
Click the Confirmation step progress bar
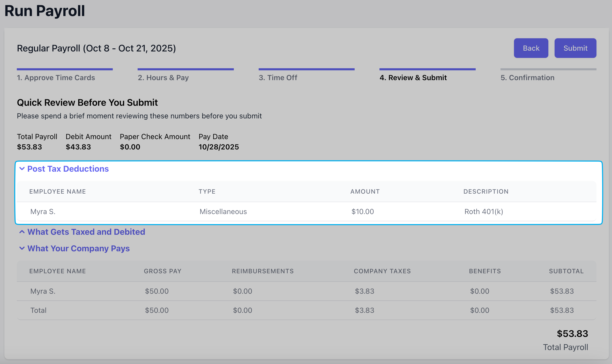tap(548, 69)
